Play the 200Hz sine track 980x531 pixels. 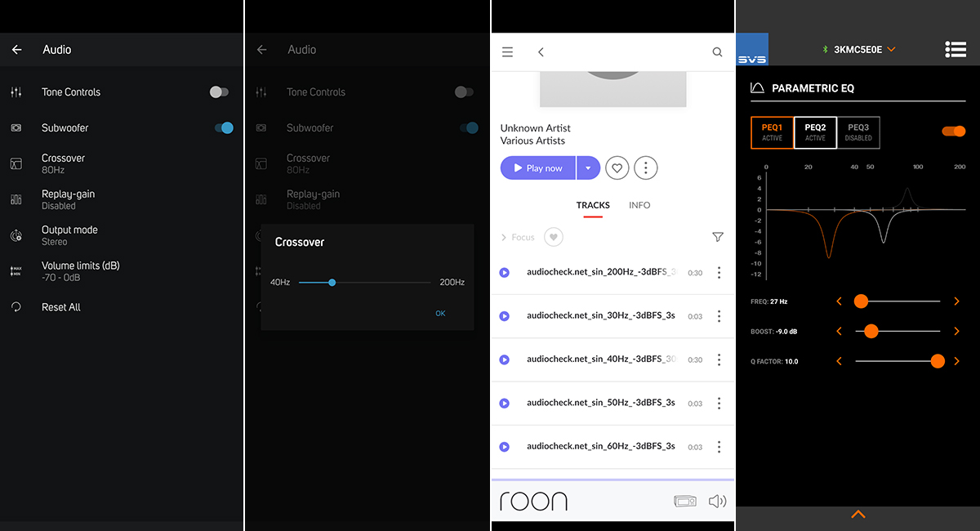click(x=505, y=272)
